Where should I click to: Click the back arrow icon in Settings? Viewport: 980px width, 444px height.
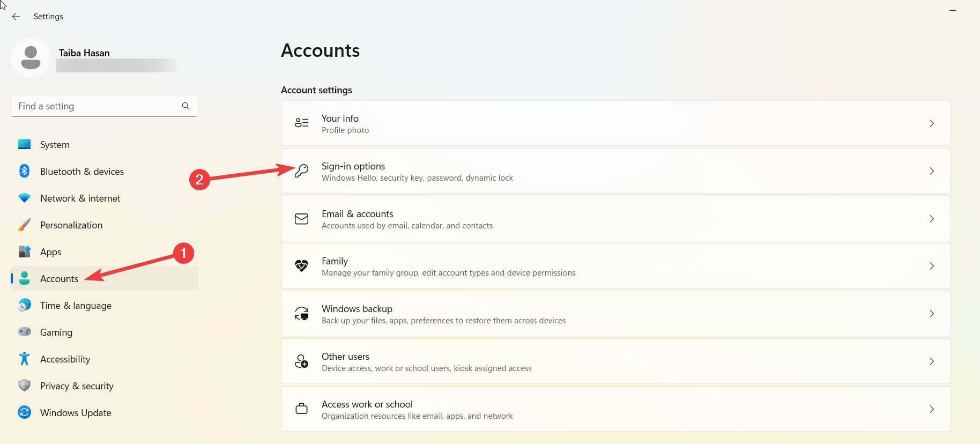pyautogui.click(x=16, y=17)
